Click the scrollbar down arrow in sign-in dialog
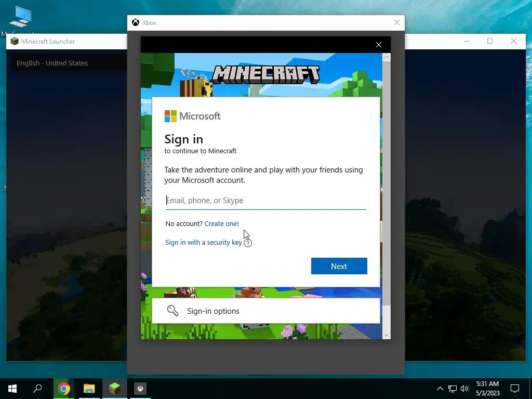 pyautogui.click(x=386, y=335)
